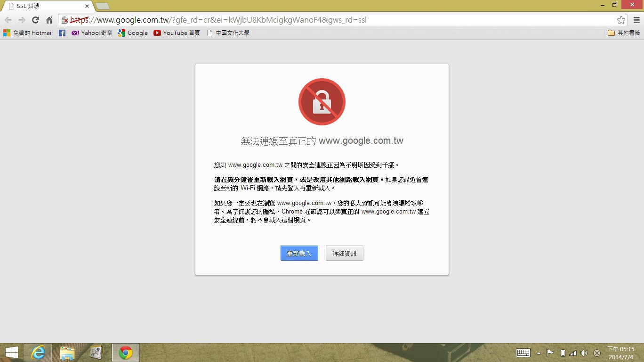The height and width of the screenshot is (362, 644).
Task: Open the Google bookmark
Action: point(133,33)
